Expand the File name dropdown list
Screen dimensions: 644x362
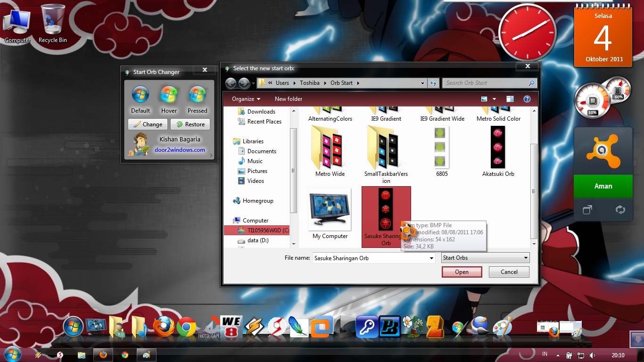(431, 258)
